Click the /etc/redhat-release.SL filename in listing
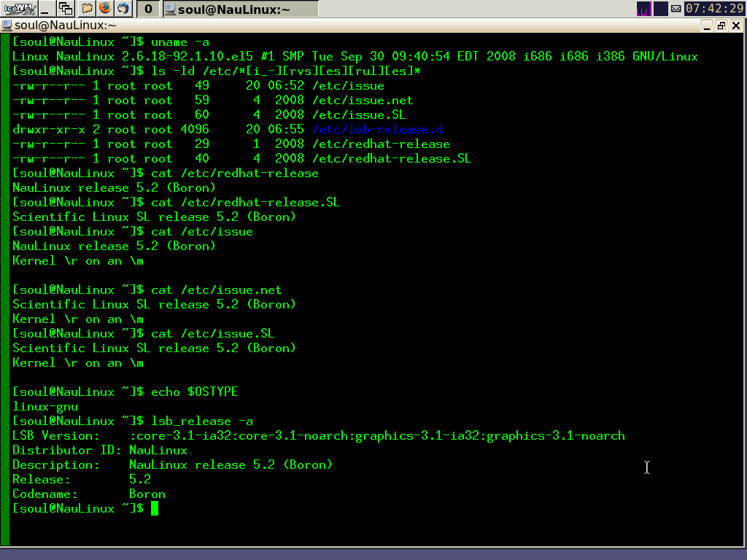The image size is (747, 560). pos(392,158)
